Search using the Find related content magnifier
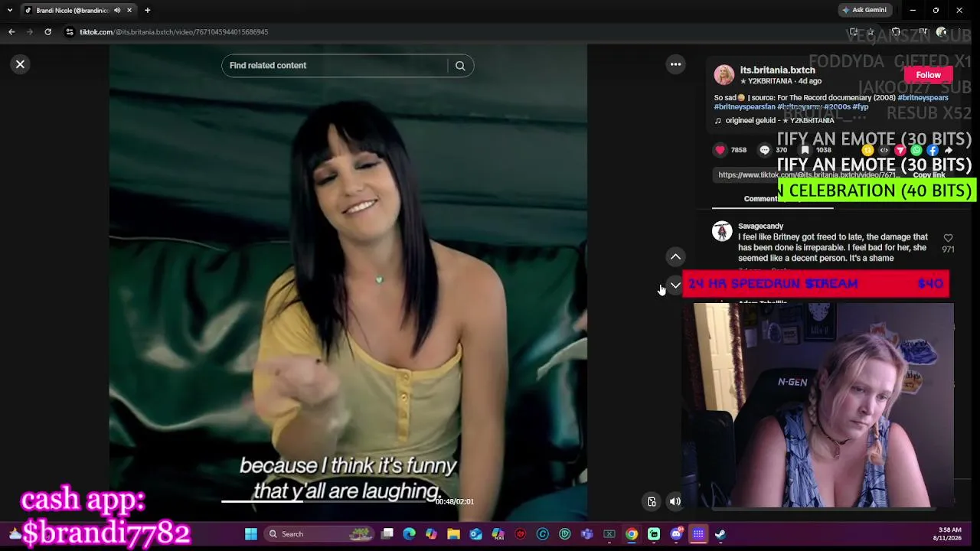This screenshot has height=551, width=980. (460, 66)
